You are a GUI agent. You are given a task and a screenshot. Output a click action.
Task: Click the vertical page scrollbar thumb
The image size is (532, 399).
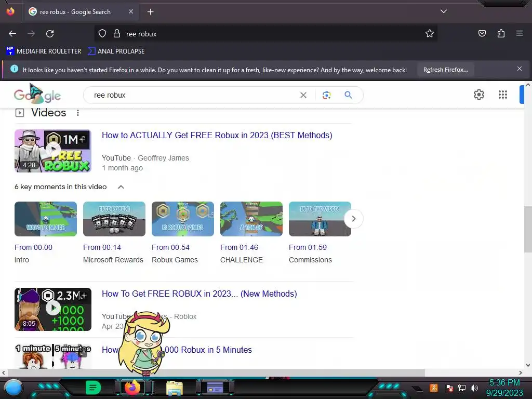[528, 229]
